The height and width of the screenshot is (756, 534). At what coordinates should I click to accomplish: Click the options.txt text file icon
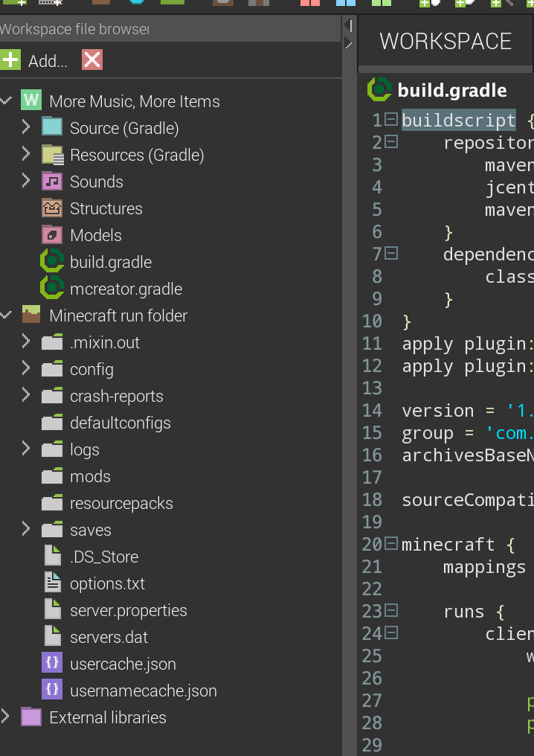53,583
